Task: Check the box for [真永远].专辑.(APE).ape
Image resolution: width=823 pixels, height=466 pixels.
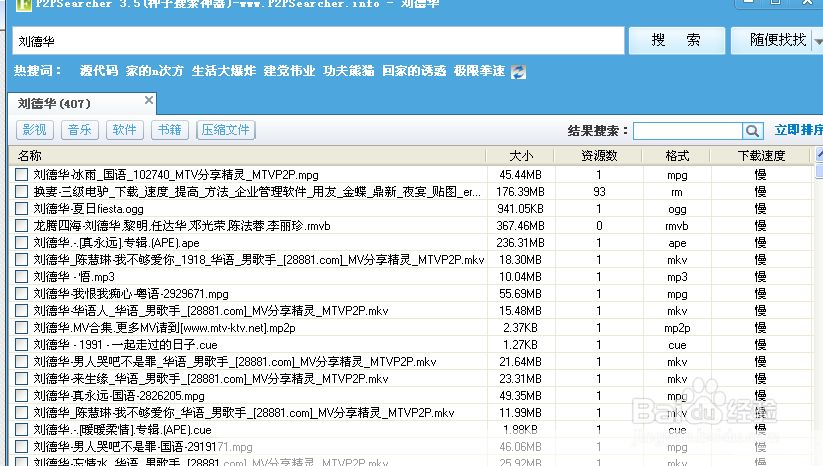Action: 22,242
